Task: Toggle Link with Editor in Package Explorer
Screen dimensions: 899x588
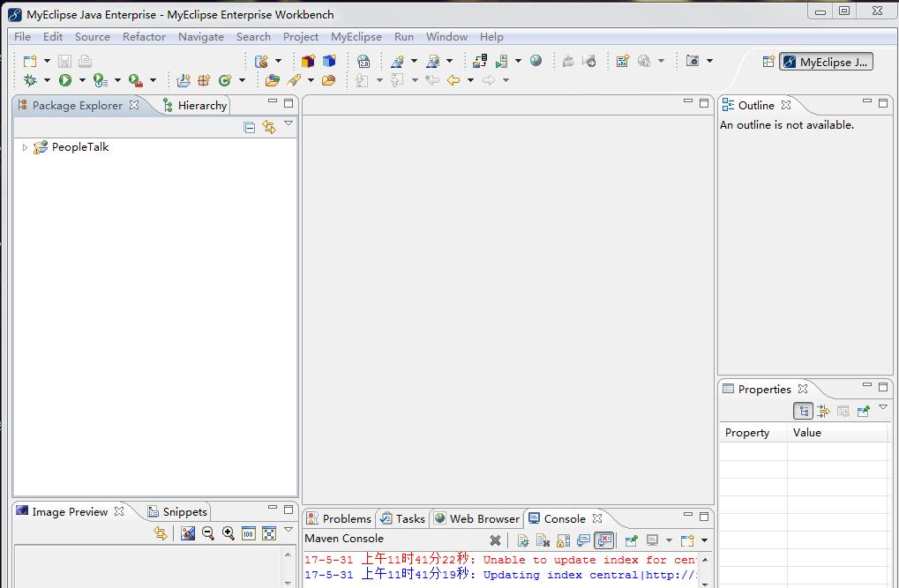Action: 269,128
